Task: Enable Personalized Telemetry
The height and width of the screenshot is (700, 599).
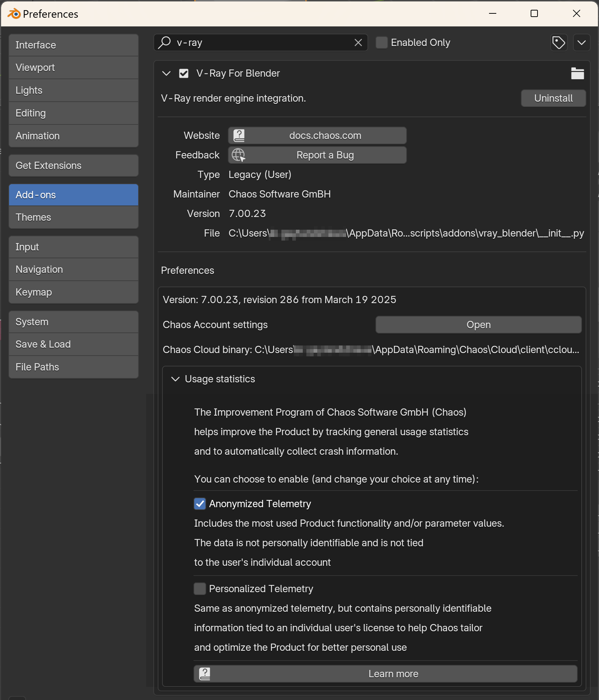Action: [200, 589]
